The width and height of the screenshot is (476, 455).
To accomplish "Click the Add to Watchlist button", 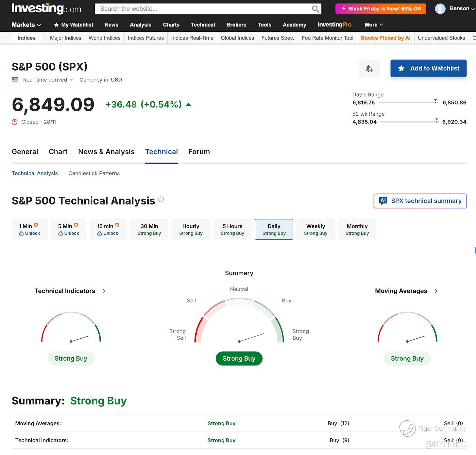I will pos(428,68).
